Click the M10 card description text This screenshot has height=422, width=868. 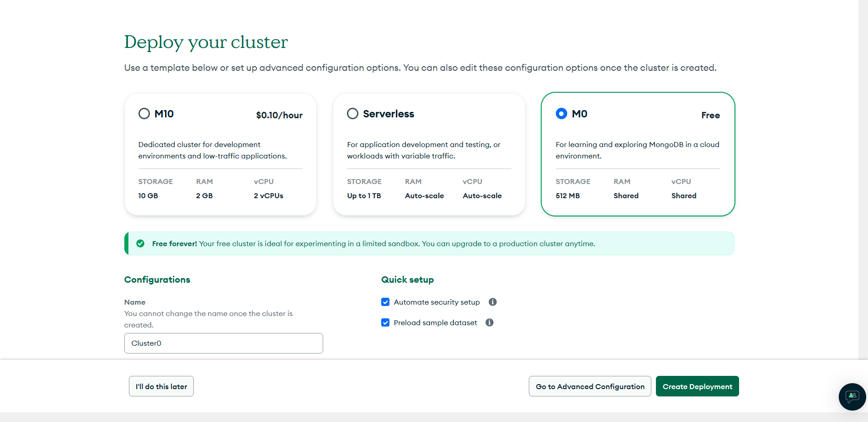[x=213, y=150]
